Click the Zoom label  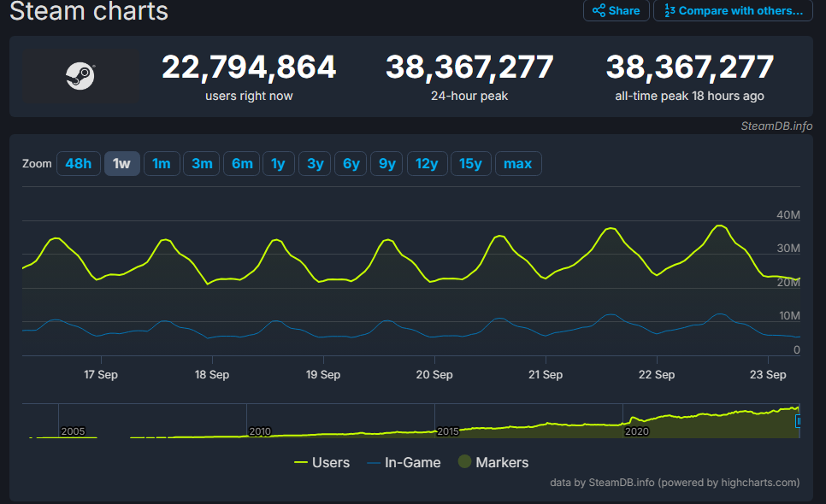pyautogui.click(x=37, y=164)
